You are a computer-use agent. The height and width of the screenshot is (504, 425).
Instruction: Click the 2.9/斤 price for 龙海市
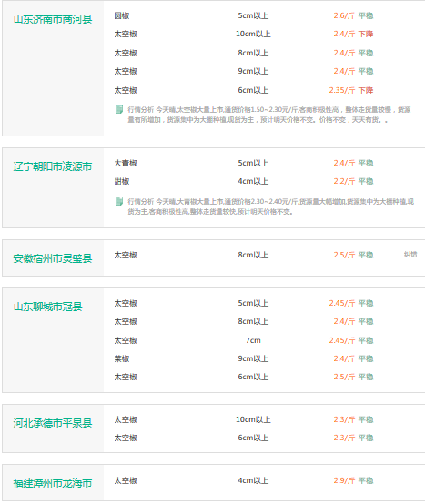click(x=344, y=480)
